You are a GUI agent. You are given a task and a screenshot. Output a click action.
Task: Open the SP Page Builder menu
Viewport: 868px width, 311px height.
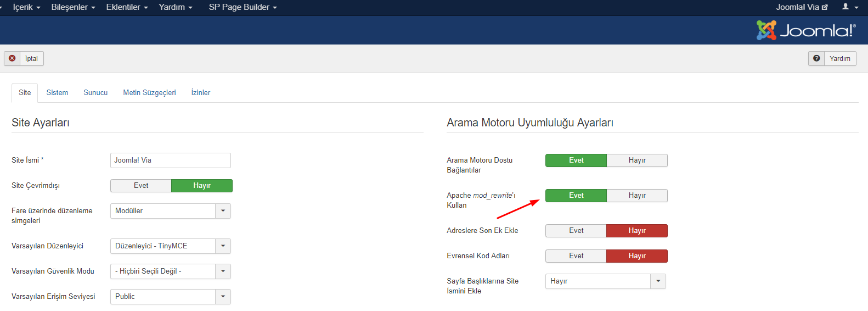pos(243,7)
